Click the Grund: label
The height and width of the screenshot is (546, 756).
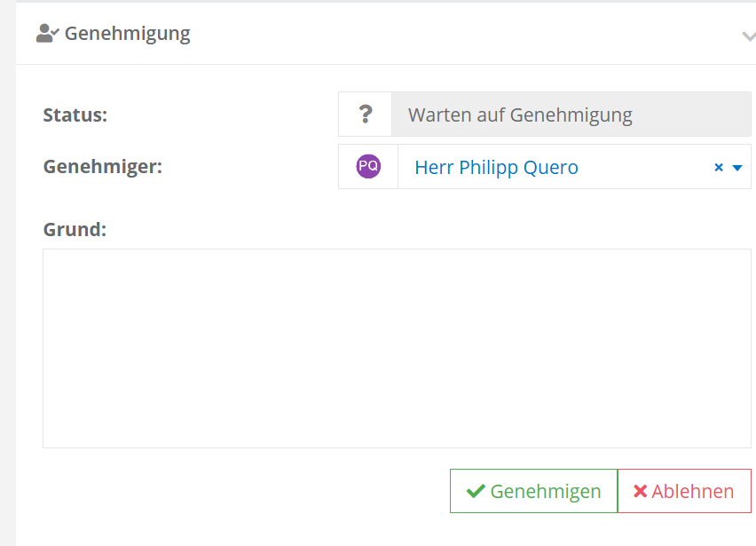pos(75,229)
